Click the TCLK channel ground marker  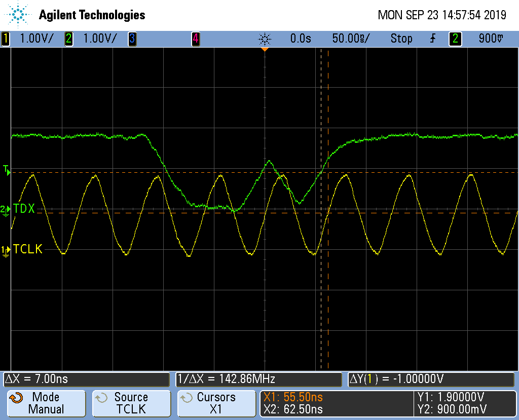pyautogui.click(x=5, y=250)
